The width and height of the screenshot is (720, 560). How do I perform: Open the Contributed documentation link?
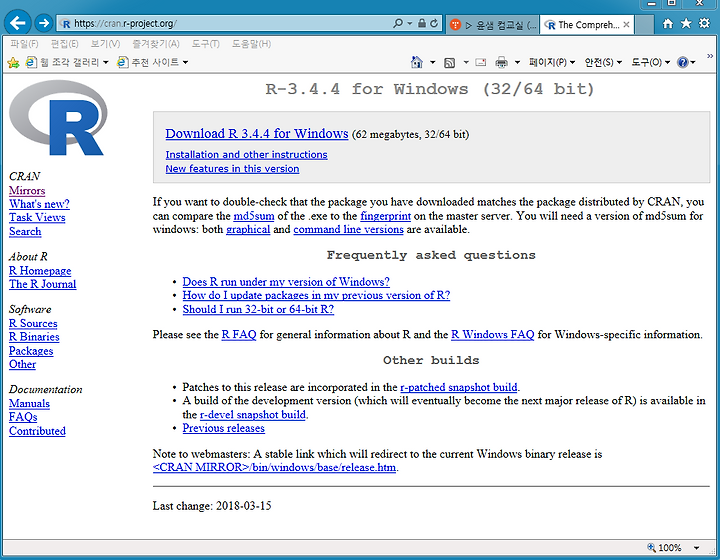coord(37,431)
